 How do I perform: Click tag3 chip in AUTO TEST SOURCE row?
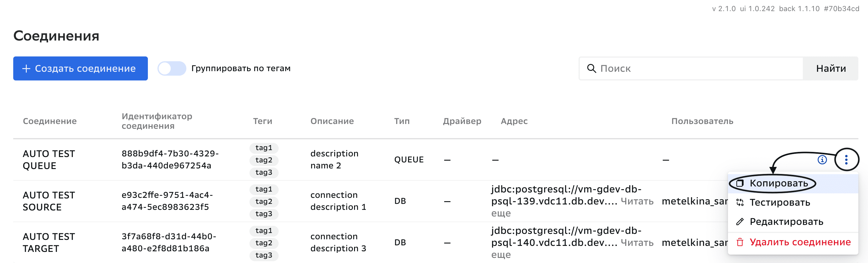click(x=264, y=214)
